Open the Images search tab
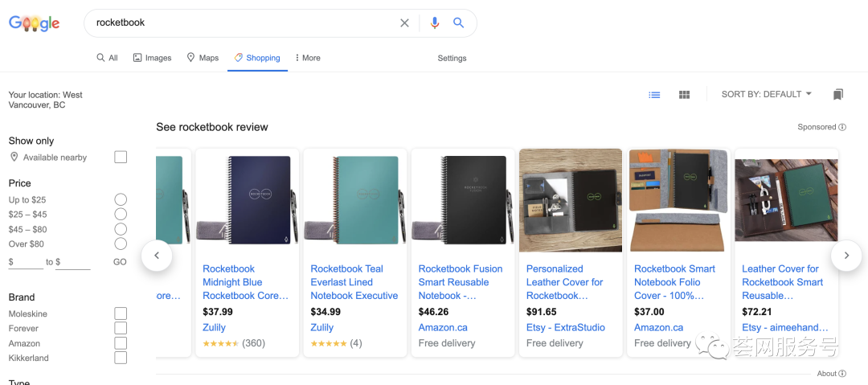Viewport: 868px width, 385px height. (x=152, y=58)
